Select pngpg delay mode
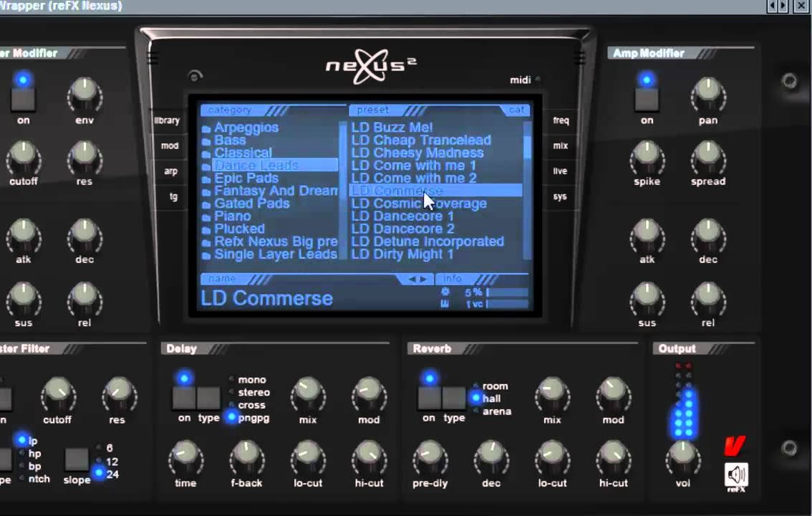The image size is (812, 516). [x=248, y=418]
